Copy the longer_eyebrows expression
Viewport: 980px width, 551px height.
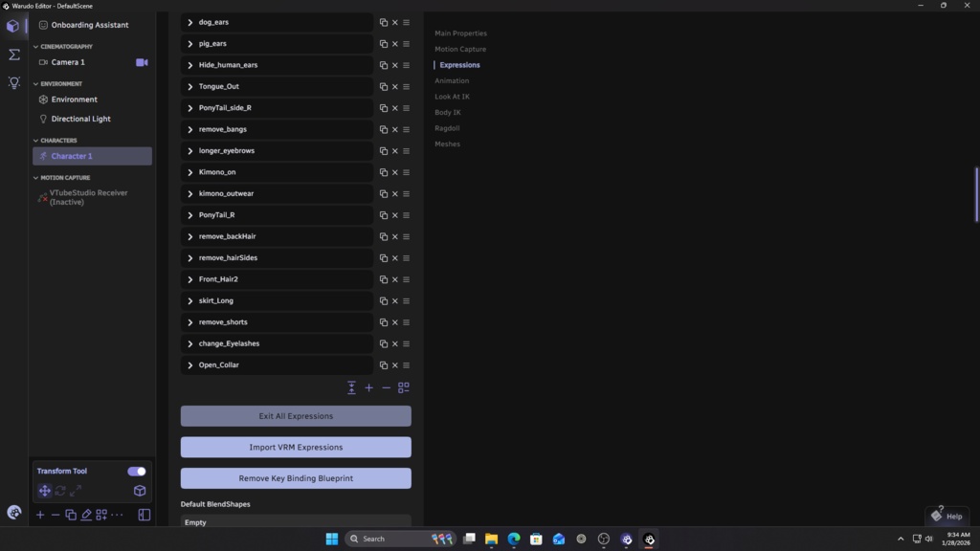click(383, 151)
